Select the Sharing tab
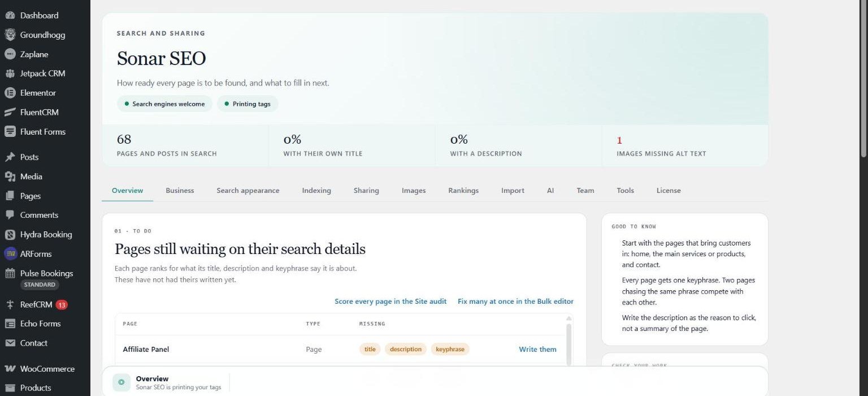This screenshot has height=396, width=868. (x=366, y=191)
